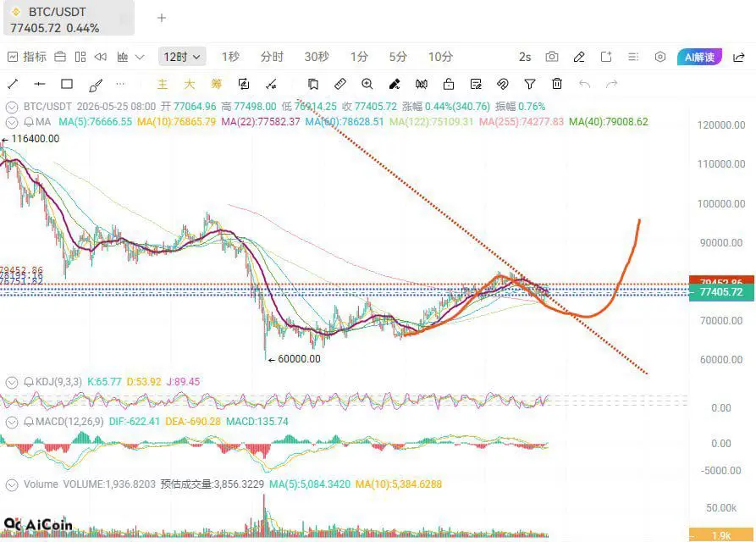Image resolution: width=756 pixels, height=542 pixels.
Task: Collapse the MA indicator row
Action: (x=12, y=123)
